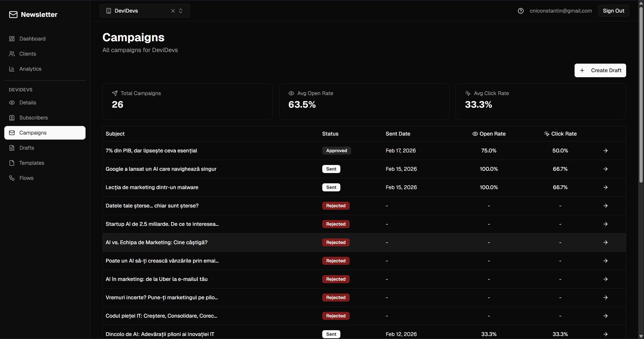Select the Clients icon in sidebar
This screenshot has width=644, height=339.
12,54
